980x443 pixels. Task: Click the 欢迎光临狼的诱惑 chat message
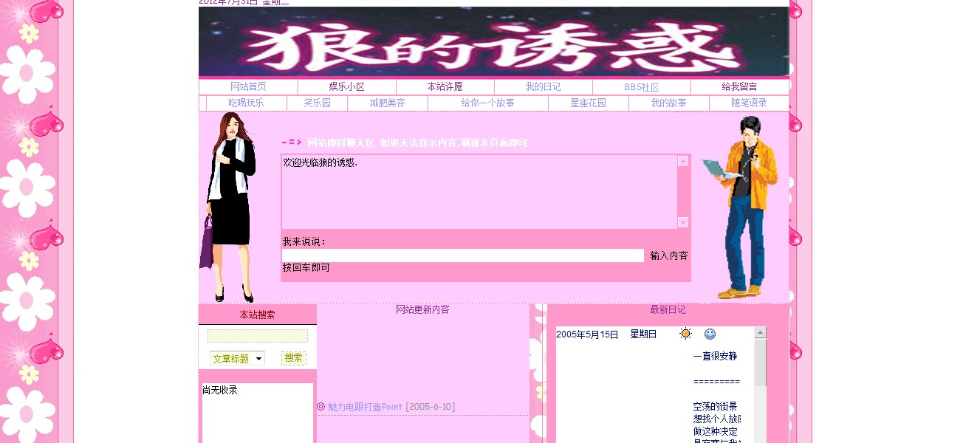[321, 162]
